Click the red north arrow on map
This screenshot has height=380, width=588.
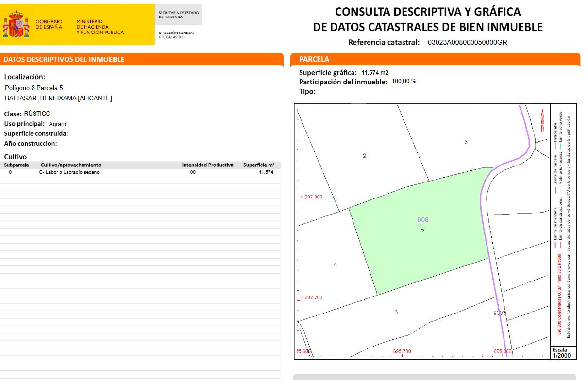(542, 120)
